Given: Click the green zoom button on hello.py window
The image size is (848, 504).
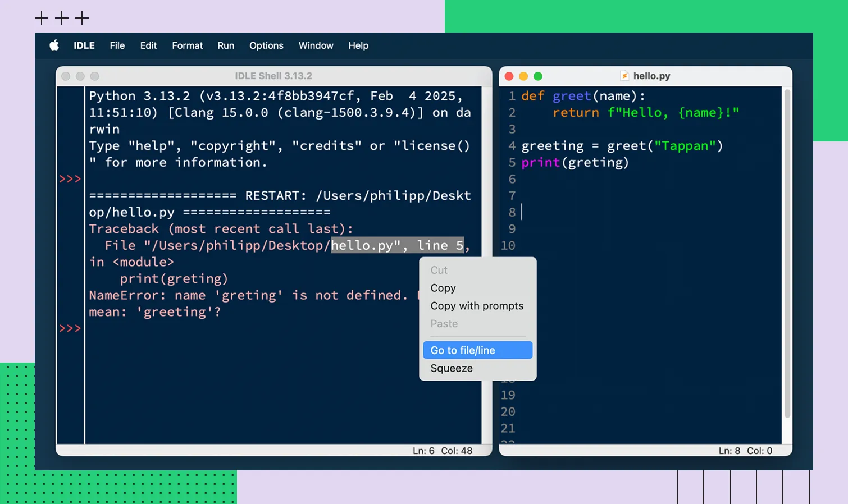Looking at the screenshot, I should point(538,76).
